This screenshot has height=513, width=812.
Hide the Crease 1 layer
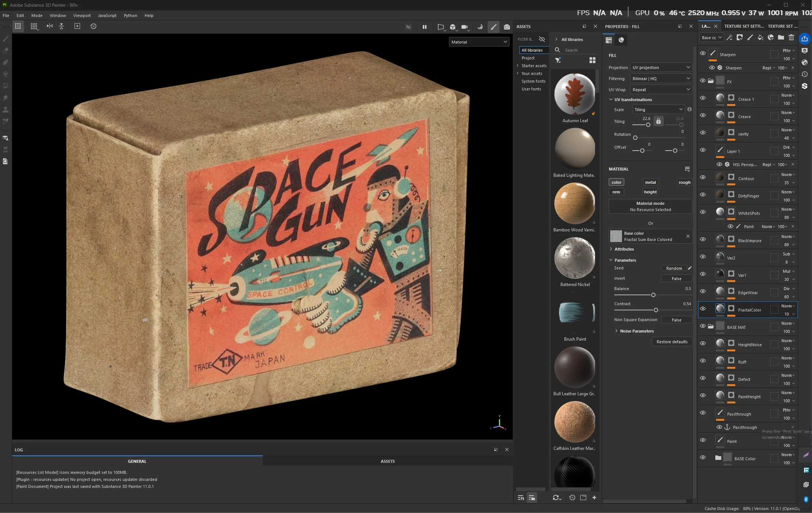[703, 98]
